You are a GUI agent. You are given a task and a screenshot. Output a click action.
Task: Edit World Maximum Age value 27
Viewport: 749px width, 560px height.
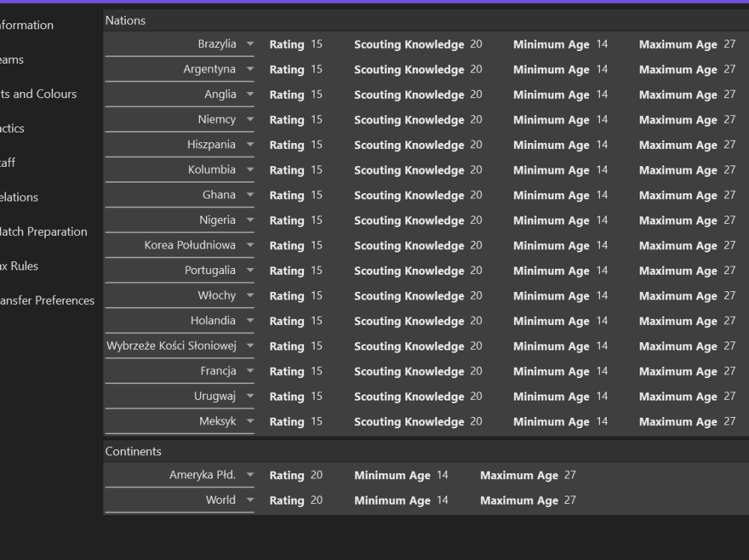(570, 500)
